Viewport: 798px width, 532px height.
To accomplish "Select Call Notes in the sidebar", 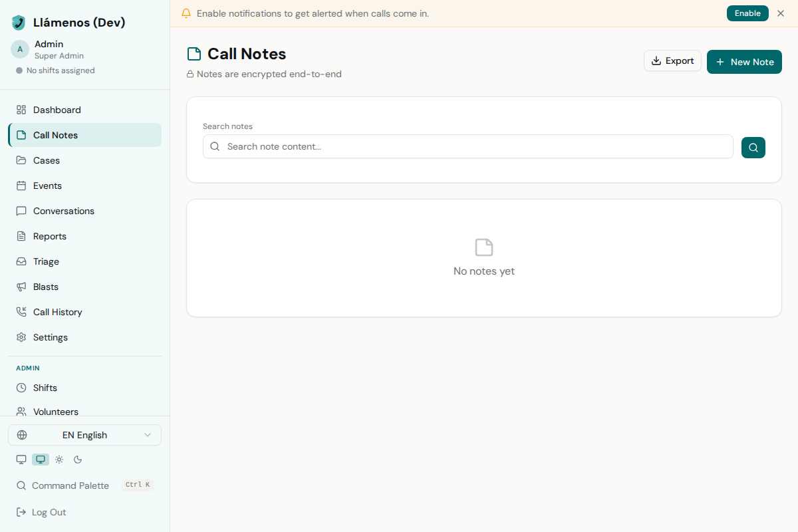I will pyautogui.click(x=84, y=135).
